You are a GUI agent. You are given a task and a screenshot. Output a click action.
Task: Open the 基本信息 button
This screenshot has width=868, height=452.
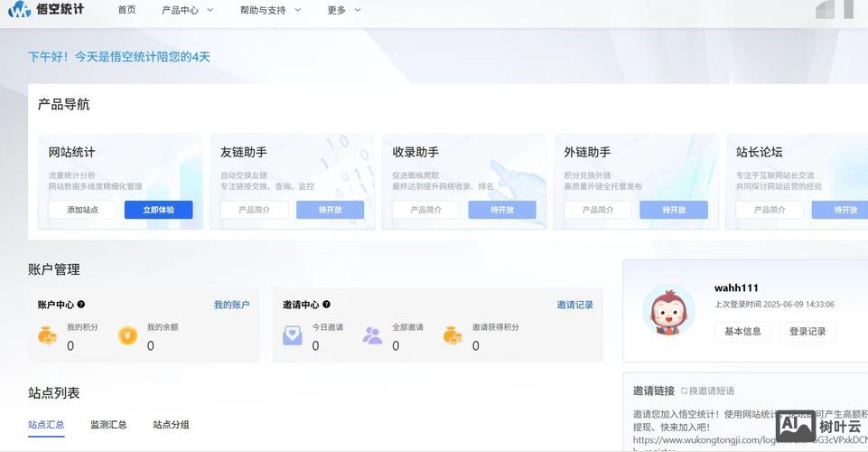pos(742,331)
